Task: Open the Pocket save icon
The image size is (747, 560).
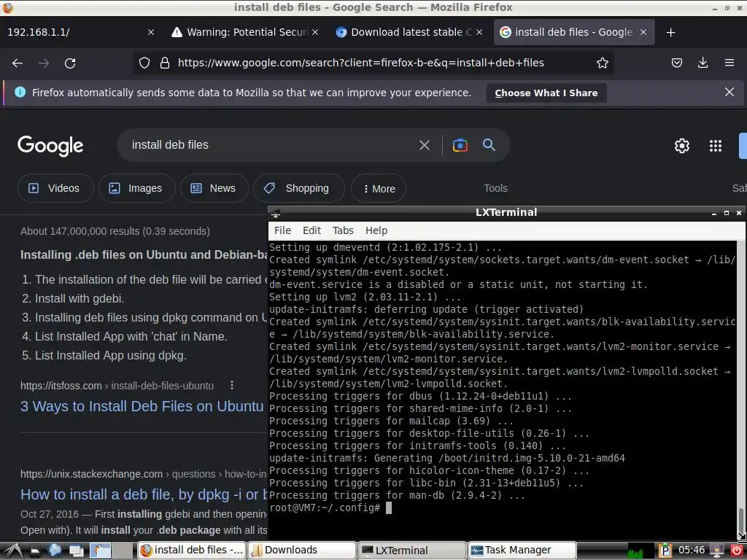Action: [x=676, y=63]
